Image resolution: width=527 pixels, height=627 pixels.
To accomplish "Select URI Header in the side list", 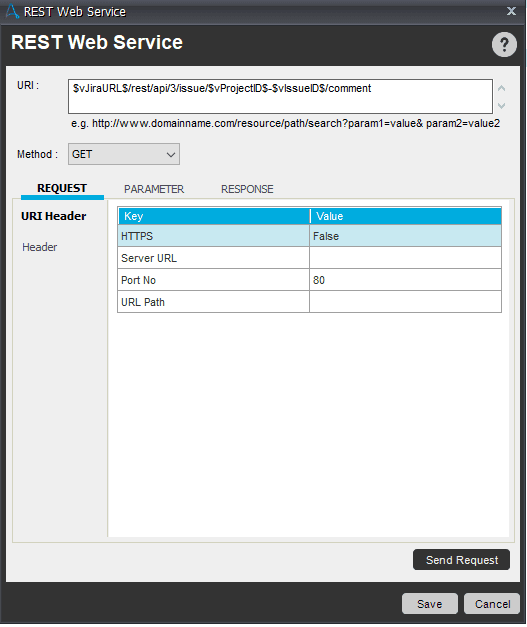I will pyautogui.click(x=54, y=216).
